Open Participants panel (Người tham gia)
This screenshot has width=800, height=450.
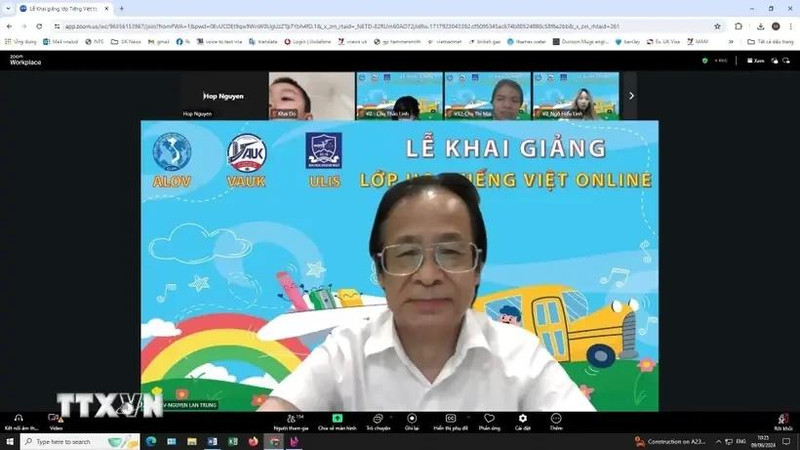(x=291, y=422)
